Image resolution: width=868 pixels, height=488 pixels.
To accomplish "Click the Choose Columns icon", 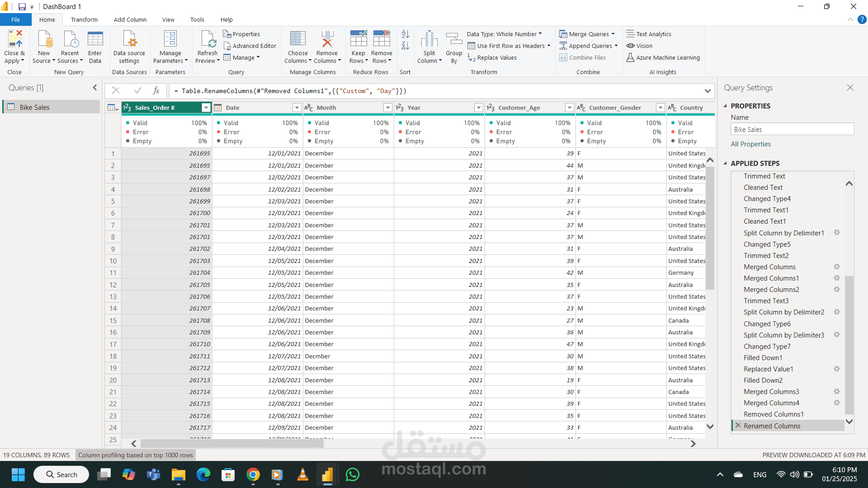I will click(297, 39).
